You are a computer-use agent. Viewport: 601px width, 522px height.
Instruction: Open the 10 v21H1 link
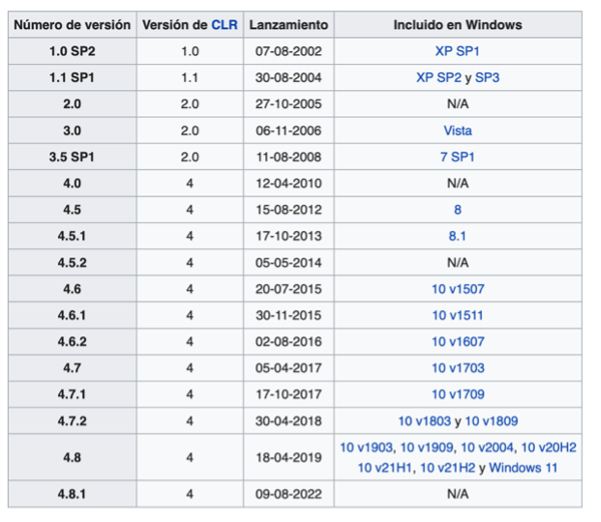(x=384, y=468)
